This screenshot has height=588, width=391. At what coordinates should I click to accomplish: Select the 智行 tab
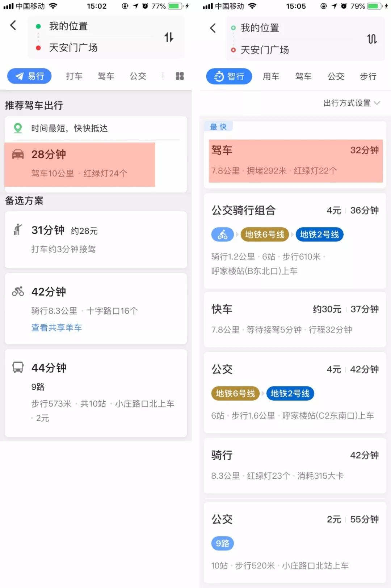coord(229,76)
